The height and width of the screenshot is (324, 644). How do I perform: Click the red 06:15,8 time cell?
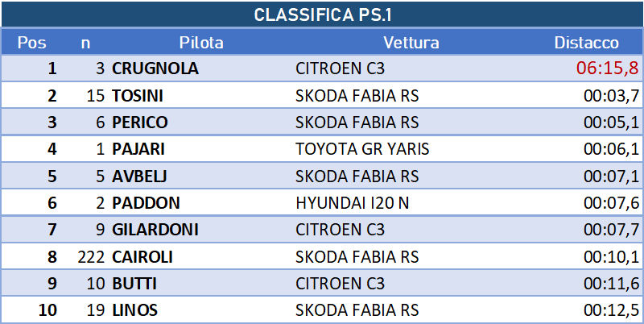coord(608,69)
